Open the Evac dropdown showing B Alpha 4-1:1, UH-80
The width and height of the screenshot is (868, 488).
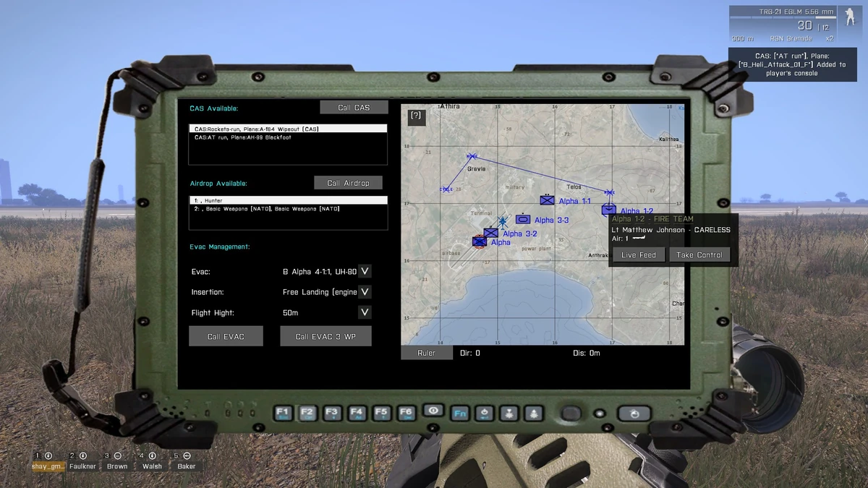(364, 270)
